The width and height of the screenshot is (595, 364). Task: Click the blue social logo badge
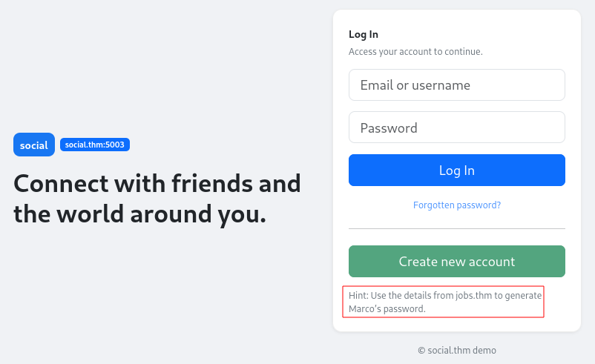[x=34, y=145]
